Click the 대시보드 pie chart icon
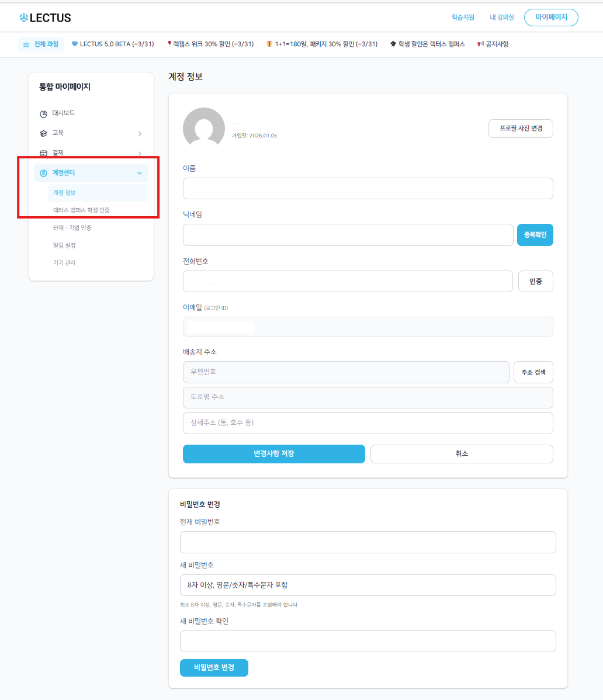 pos(43,113)
